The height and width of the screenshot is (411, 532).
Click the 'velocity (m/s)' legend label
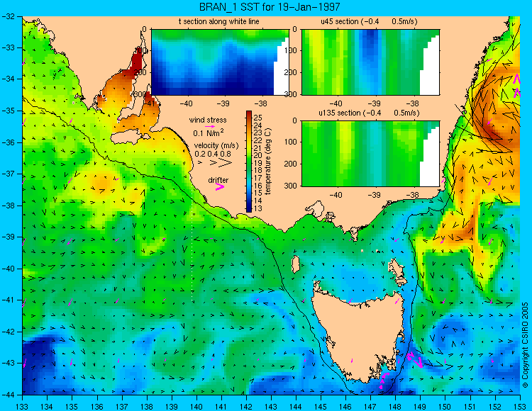216,146
